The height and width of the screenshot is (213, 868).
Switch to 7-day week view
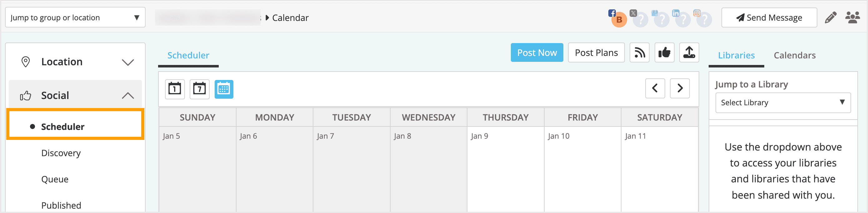[199, 89]
